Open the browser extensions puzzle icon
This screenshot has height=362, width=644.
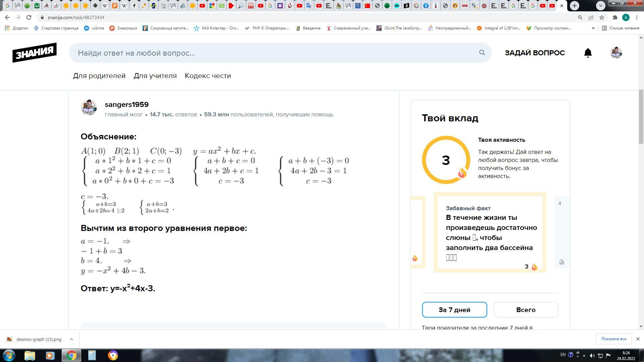pyautogui.click(x=615, y=17)
